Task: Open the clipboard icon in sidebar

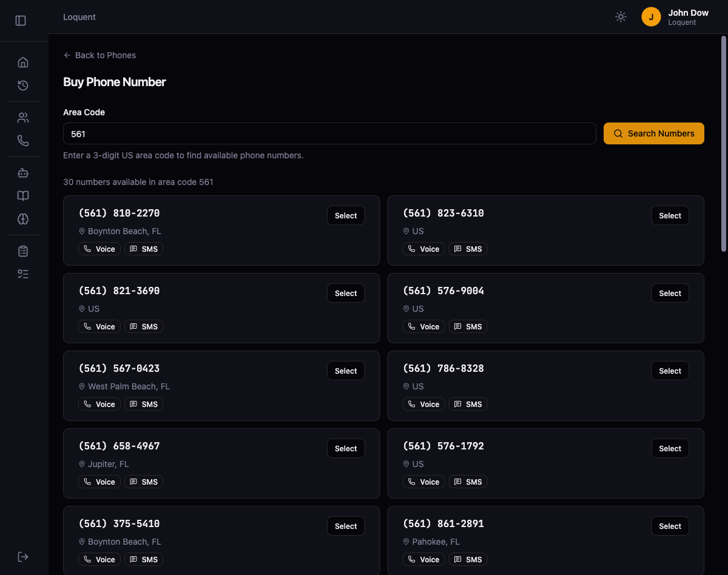Action: (x=23, y=251)
